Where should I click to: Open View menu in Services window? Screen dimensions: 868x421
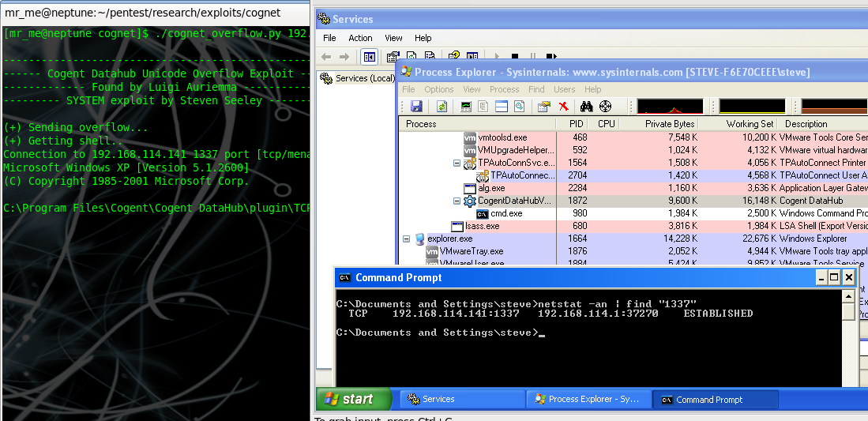click(393, 38)
